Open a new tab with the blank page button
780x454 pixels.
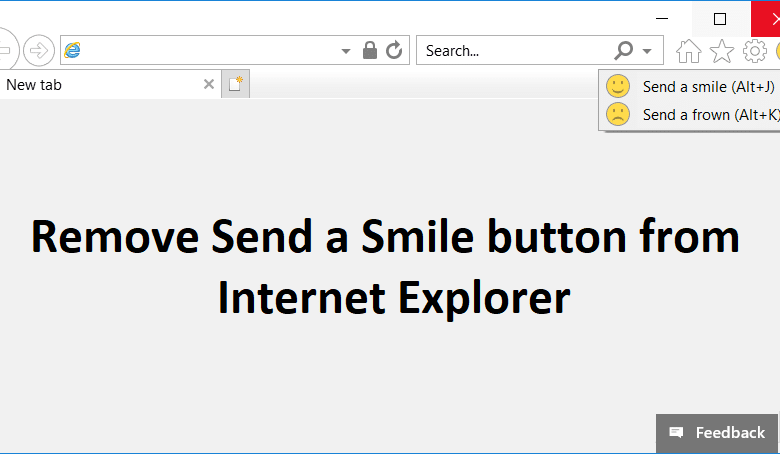click(x=235, y=84)
